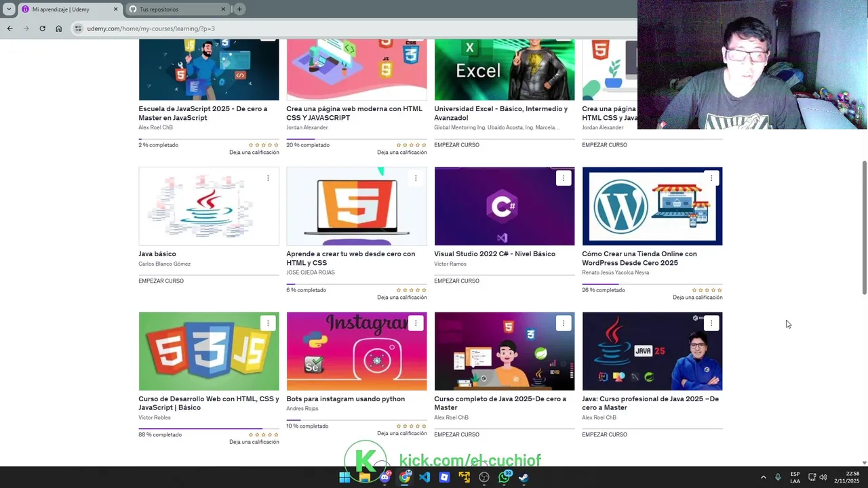Image resolution: width=868 pixels, height=488 pixels.
Task: Open the WordPress course thumbnail
Action: [652, 206]
